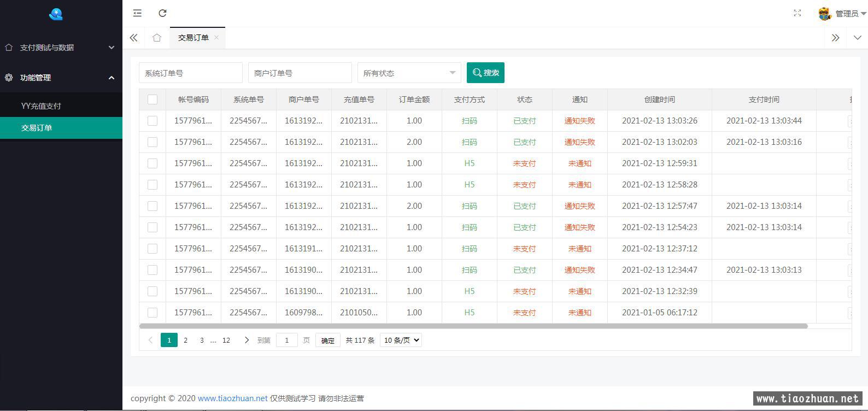
Task: Close the 交易订单 tab
Action: point(216,37)
